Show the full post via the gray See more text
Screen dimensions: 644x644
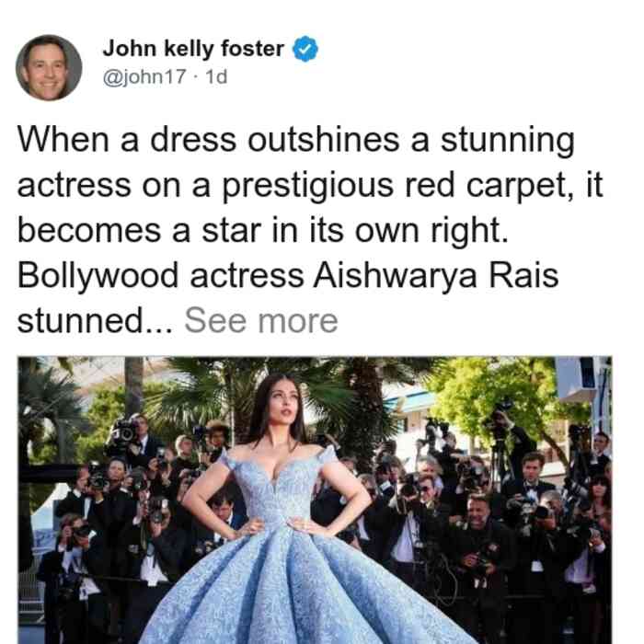[x=261, y=321]
